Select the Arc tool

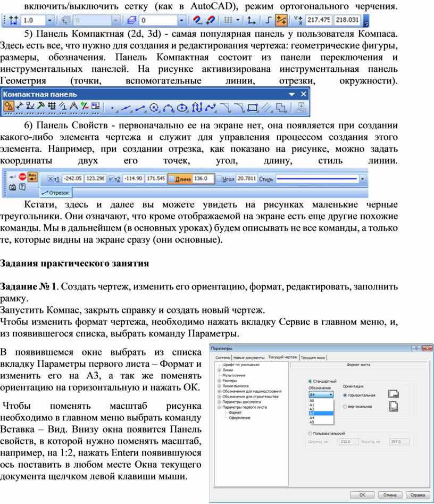pyautogui.click(x=168, y=109)
